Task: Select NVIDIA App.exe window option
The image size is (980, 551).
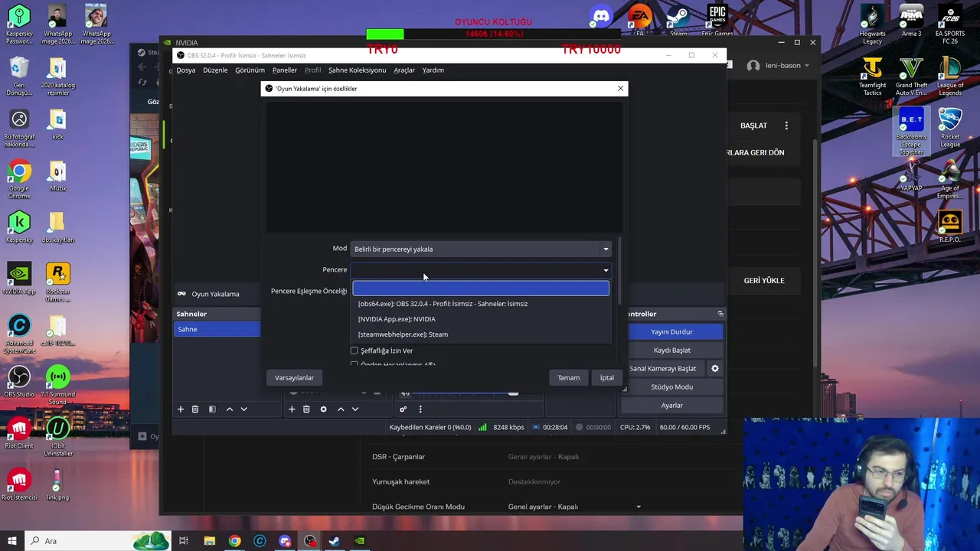Action: pos(481,319)
